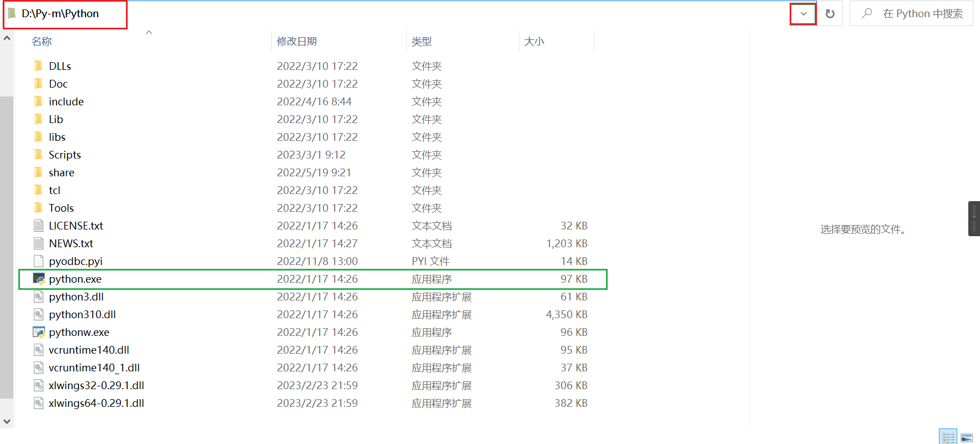This screenshot has height=444, width=980.
Task: Sort by 类型 column header
Action: 422,42
